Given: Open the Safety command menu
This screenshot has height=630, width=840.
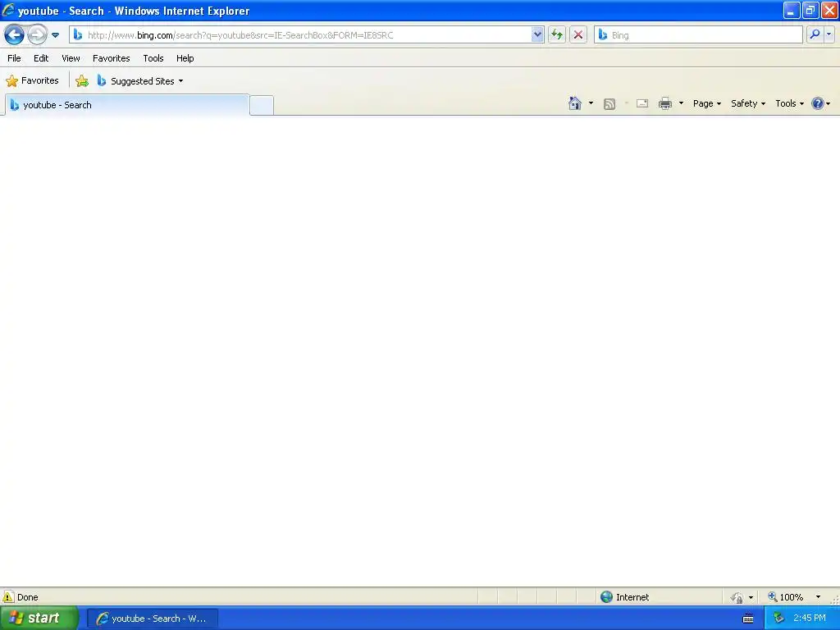Looking at the screenshot, I should (748, 103).
